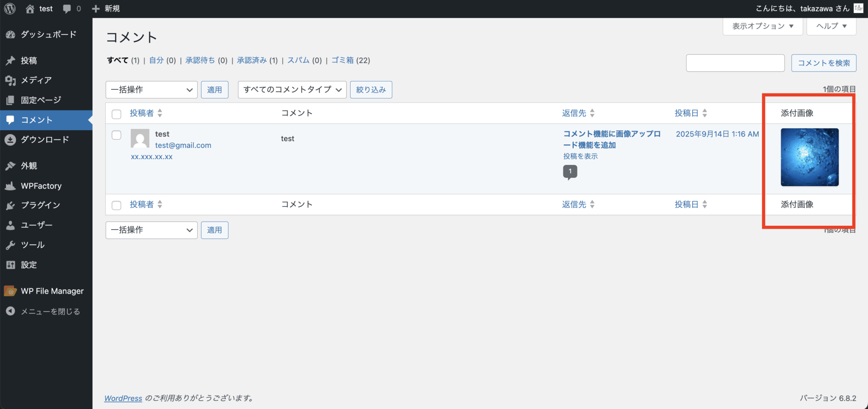Check the checkbox for the test comment

[117, 135]
